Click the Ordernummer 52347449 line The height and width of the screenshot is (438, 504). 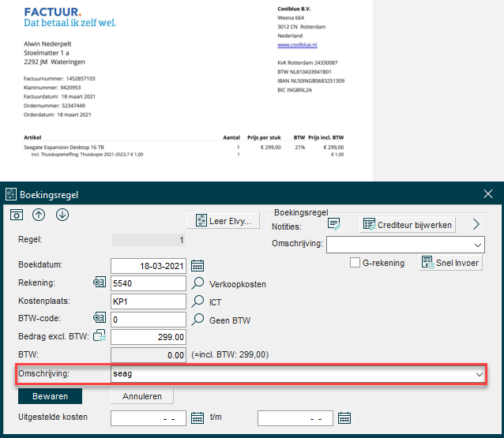pos(55,106)
